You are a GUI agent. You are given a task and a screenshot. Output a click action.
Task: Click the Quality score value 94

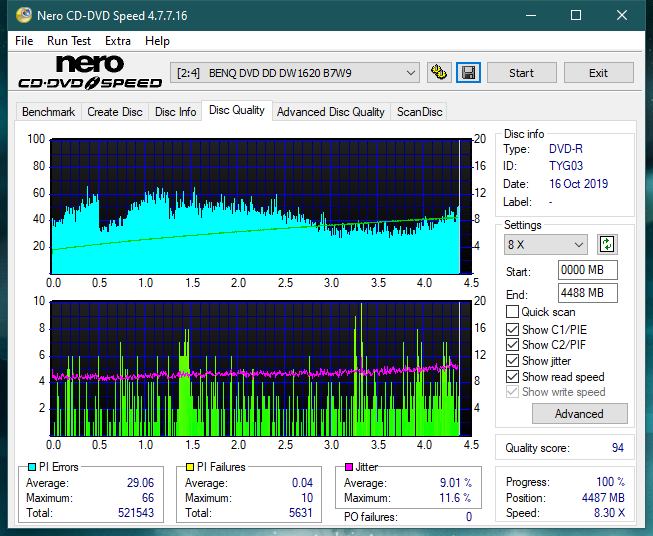click(618, 448)
